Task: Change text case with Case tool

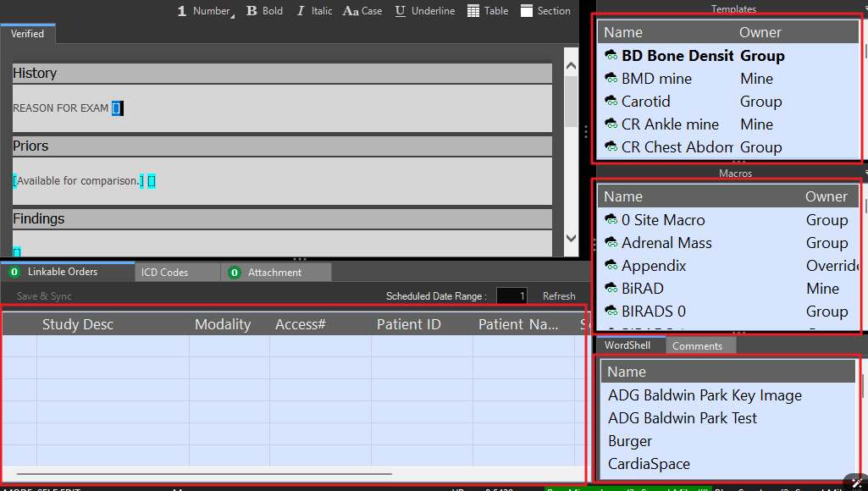Action: point(362,11)
